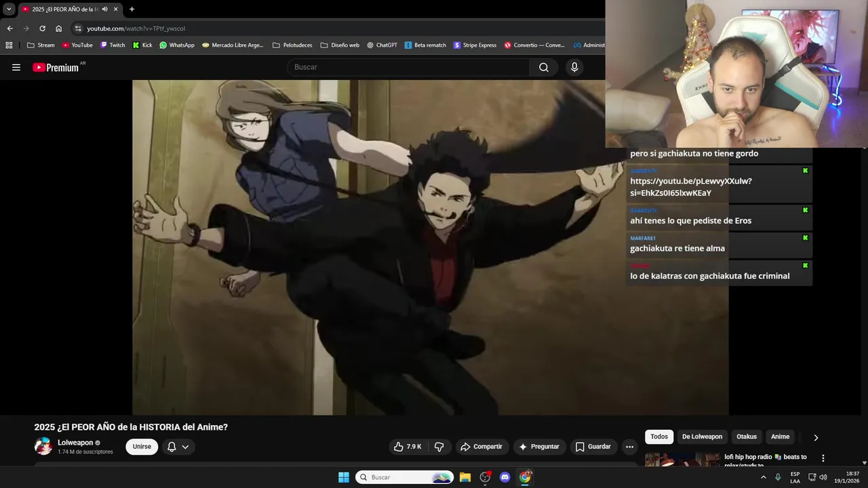Like the video with thumbs up
The height and width of the screenshot is (488, 868).
pyautogui.click(x=408, y=447)
